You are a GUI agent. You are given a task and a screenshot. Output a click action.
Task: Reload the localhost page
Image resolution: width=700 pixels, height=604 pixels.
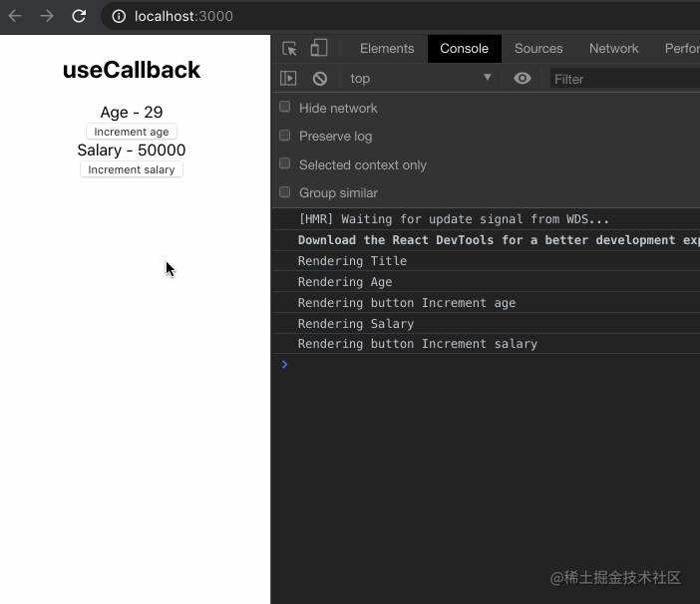(x=79, y=16)
